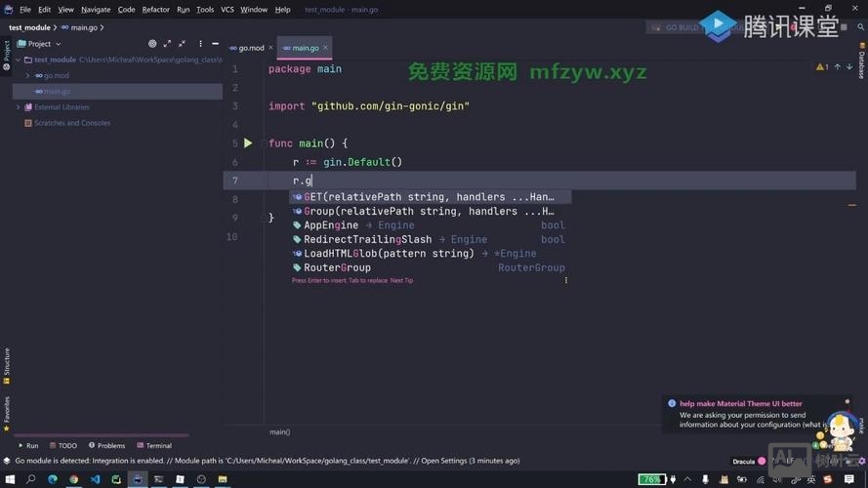Open Navigate menu
This screenshot has height=488, width=868.
click(x=96, y=10)
